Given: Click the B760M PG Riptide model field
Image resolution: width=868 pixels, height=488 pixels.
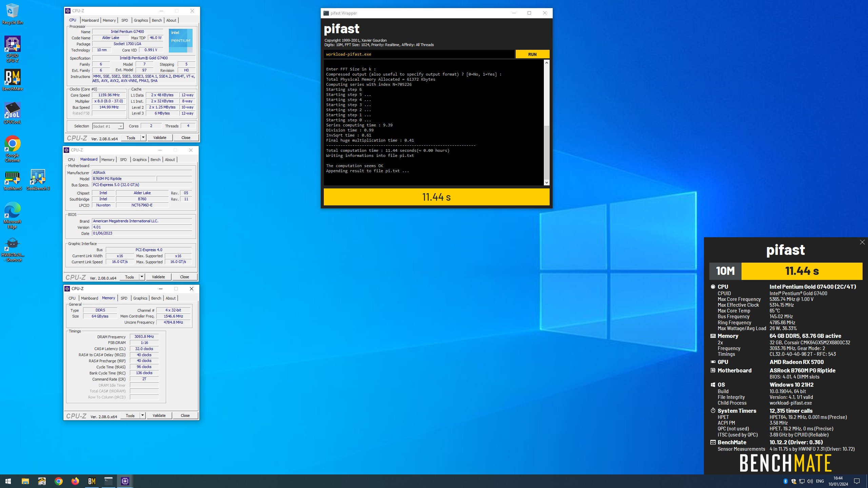Looking at the screenshot, I should [124, 179].
